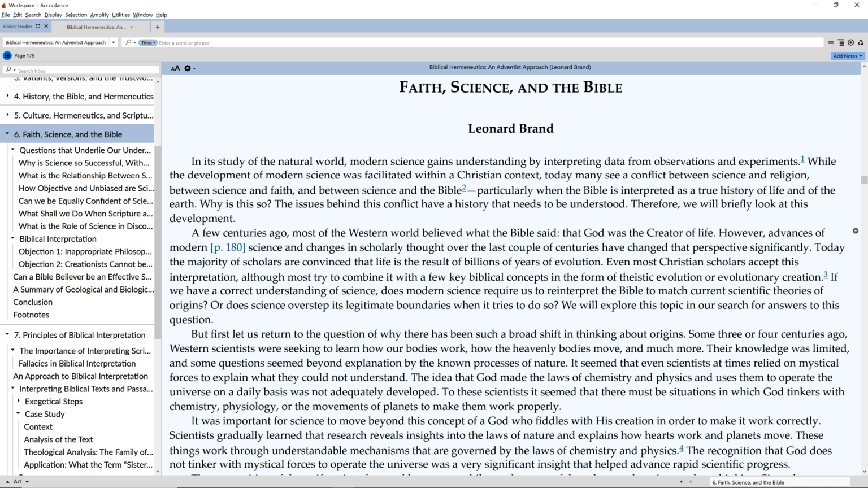Click the Accordance logo icon beside Page 179
Viewport: 868px width, 488px height.
(6, 55)
